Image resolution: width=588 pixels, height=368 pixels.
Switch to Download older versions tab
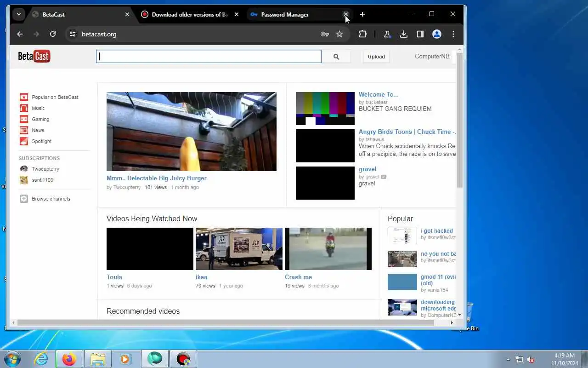tap(189, 14)
